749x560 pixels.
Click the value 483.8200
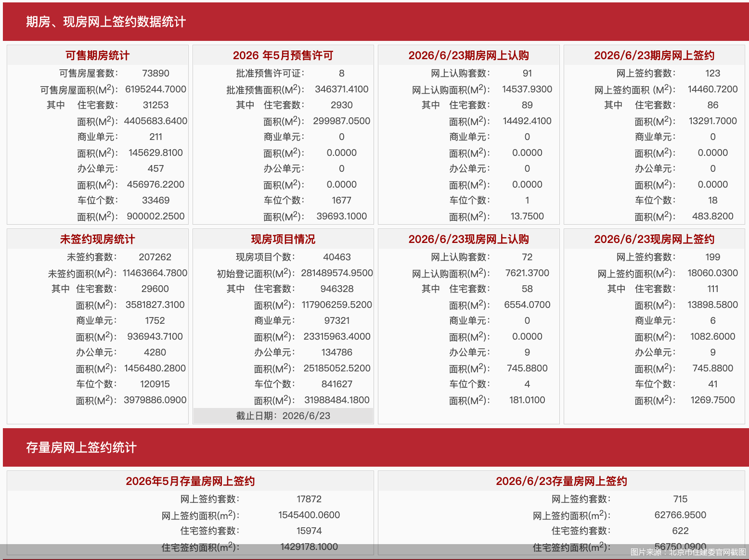tap(713, 216)
